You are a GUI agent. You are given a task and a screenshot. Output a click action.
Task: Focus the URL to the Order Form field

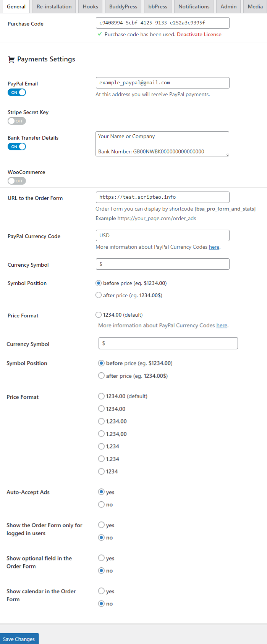point(162,197)
